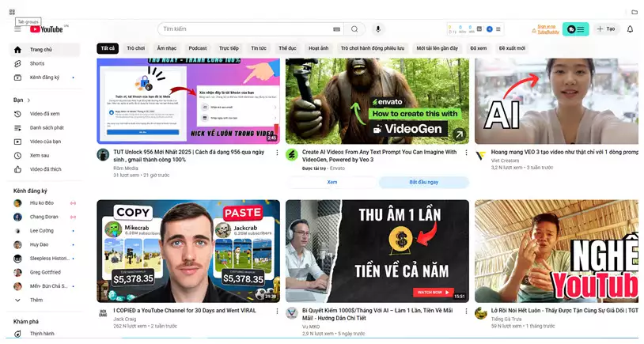Expand the Bạn section chevron
This screenshot has height=344, width=644.
click(28, 100)
